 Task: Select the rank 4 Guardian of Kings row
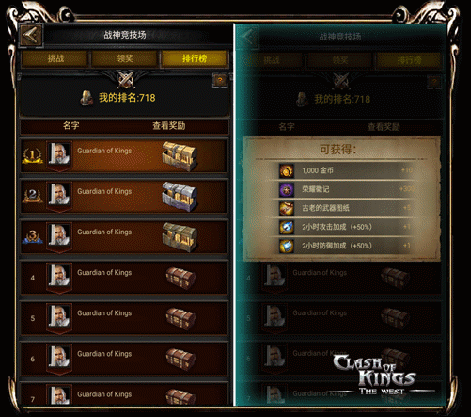point(124,278)
